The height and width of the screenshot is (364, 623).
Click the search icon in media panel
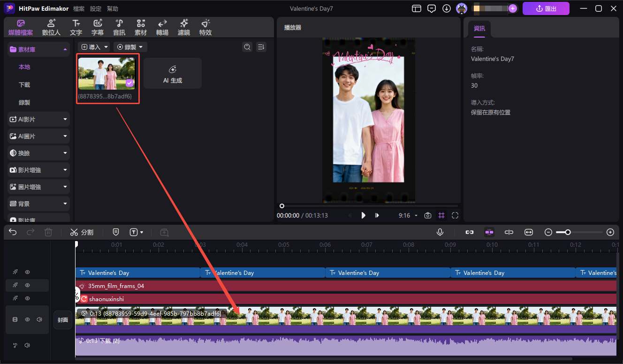click(247, 47)
